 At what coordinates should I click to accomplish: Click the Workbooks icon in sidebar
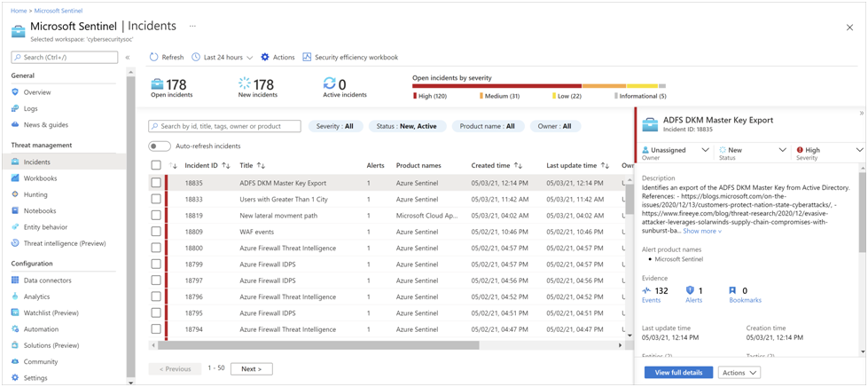15,178
